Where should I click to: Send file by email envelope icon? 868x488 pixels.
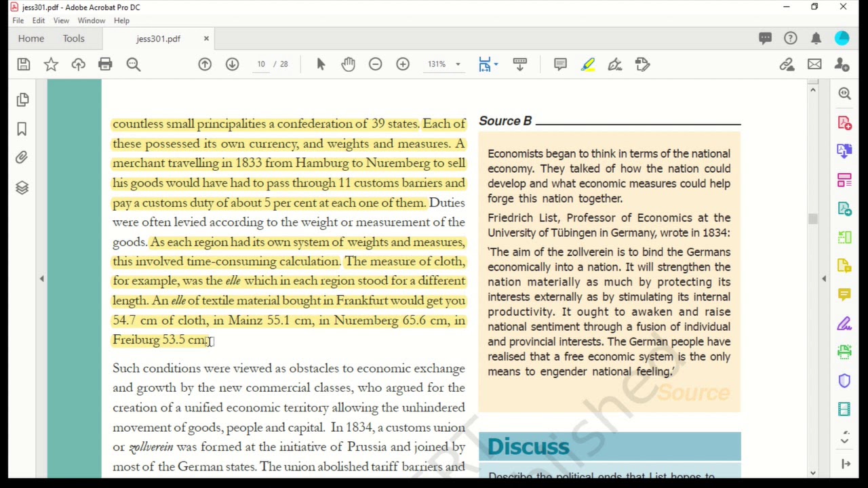[814, 64]
